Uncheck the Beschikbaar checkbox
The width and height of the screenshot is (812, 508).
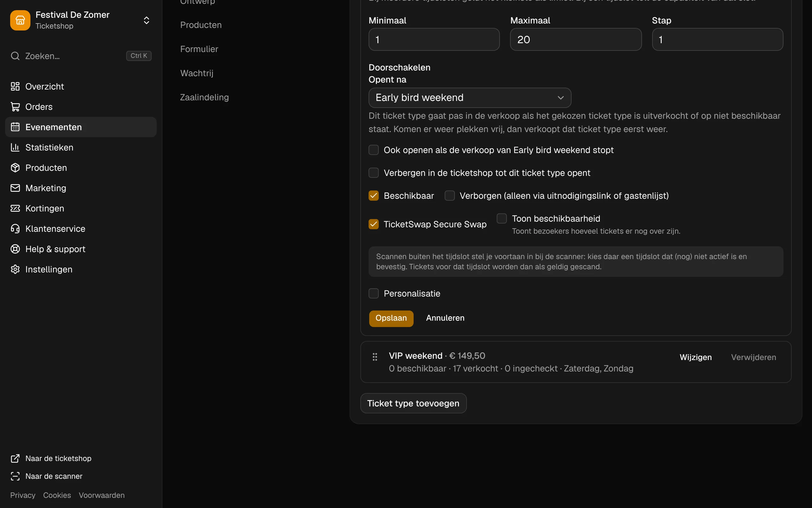373,196
